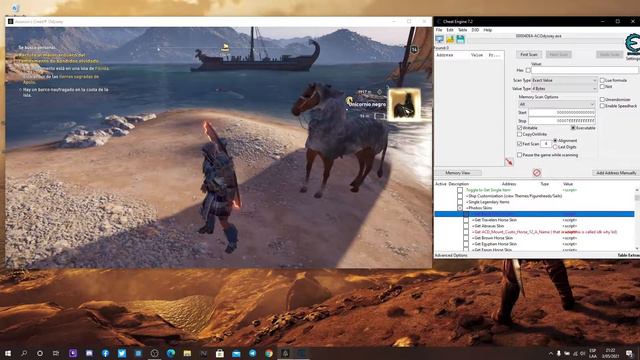Image resolution: width=640 pixels, height=360 pixels.
Task: Open Task View on taskbar
Action: [56, 353]
